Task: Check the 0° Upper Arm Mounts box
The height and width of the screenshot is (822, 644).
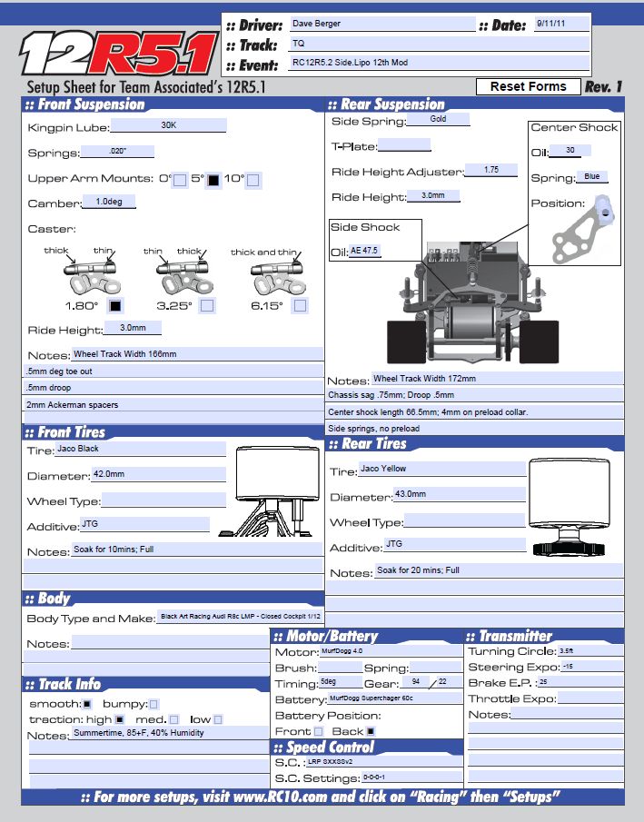Action: click(x=179, y=180)
